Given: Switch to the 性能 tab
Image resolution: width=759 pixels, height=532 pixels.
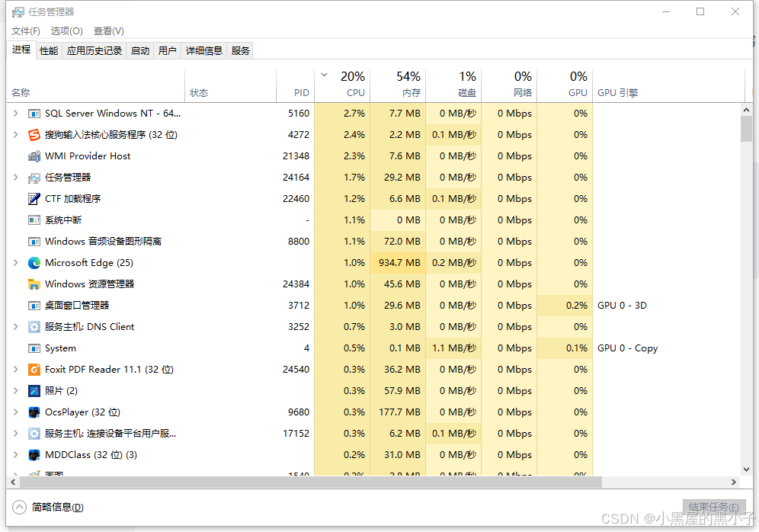Looking at the screenshot, I should (x=49, y=51).
